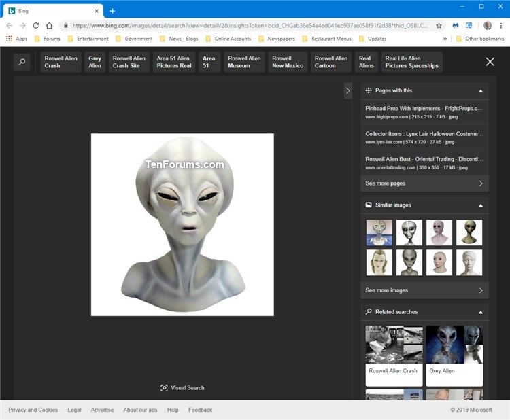Open first similar image with blue base

pos(379,232)
